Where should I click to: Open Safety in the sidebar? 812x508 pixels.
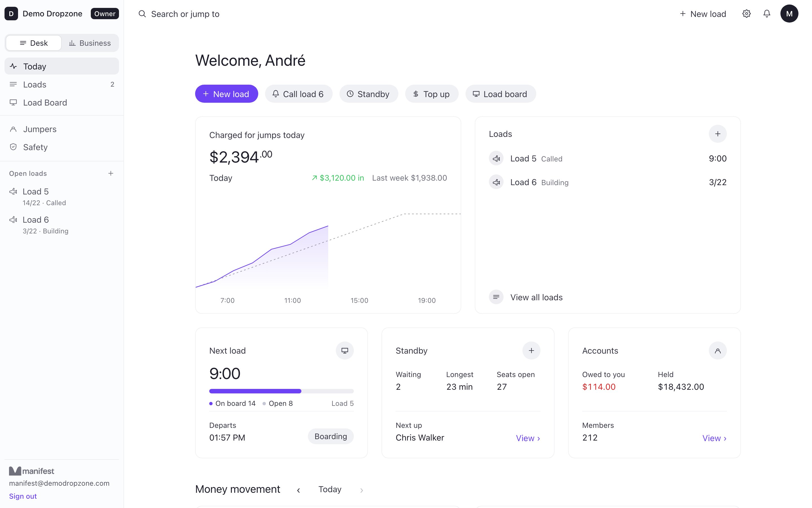[x=62, y=147]
